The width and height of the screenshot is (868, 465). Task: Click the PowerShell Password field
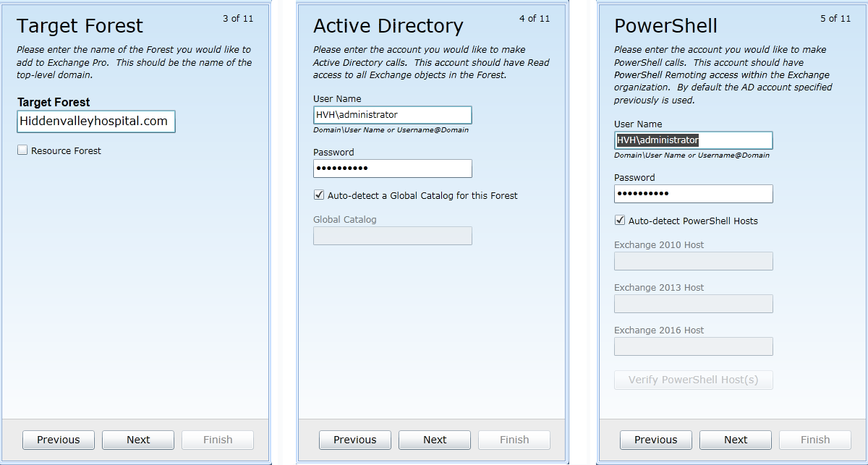694,194
